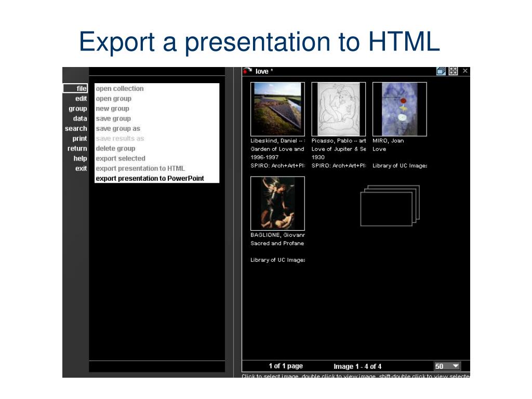
Task: Click the 'Sacred and Profane' caption
Action: (277, 243)
